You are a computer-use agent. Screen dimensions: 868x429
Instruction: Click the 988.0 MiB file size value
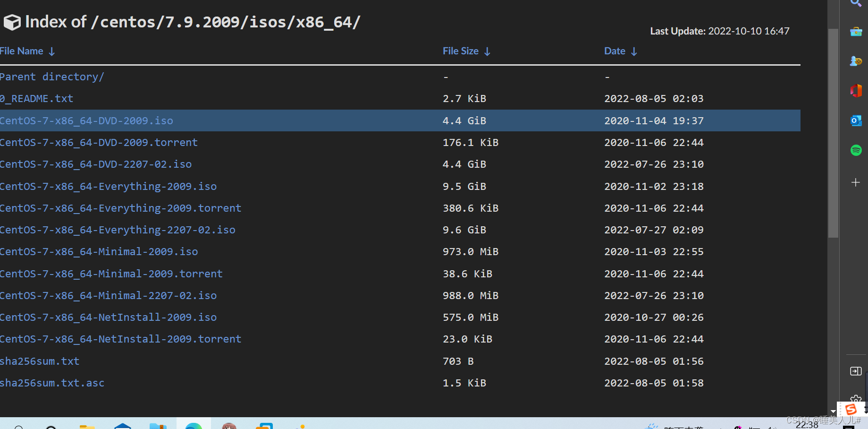point(471,295)
